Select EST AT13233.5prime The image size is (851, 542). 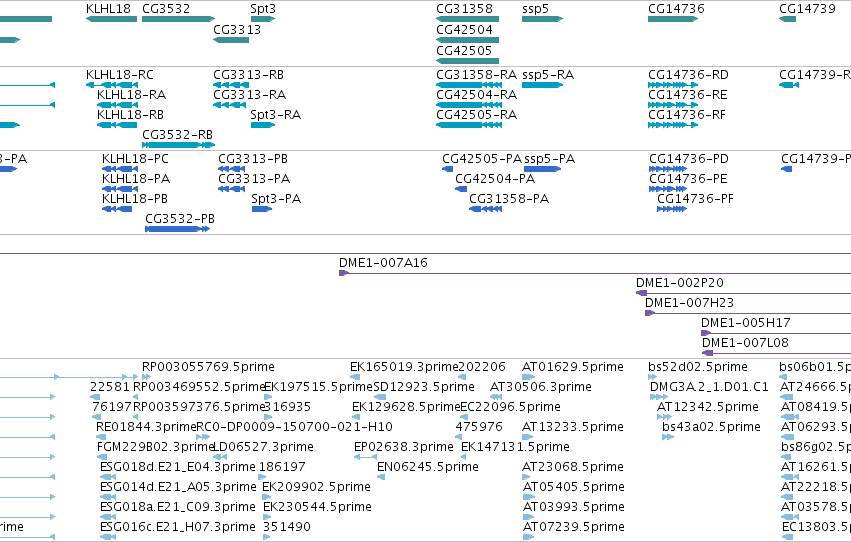(527, 437)
